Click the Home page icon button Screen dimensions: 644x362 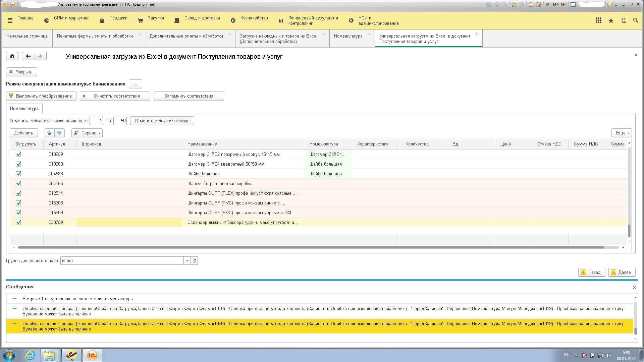click(12, 56)
